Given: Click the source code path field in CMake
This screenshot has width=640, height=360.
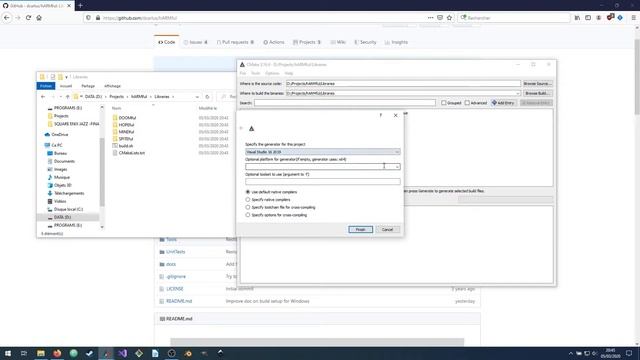Looking at the screenshot, I should pos(403,84).
